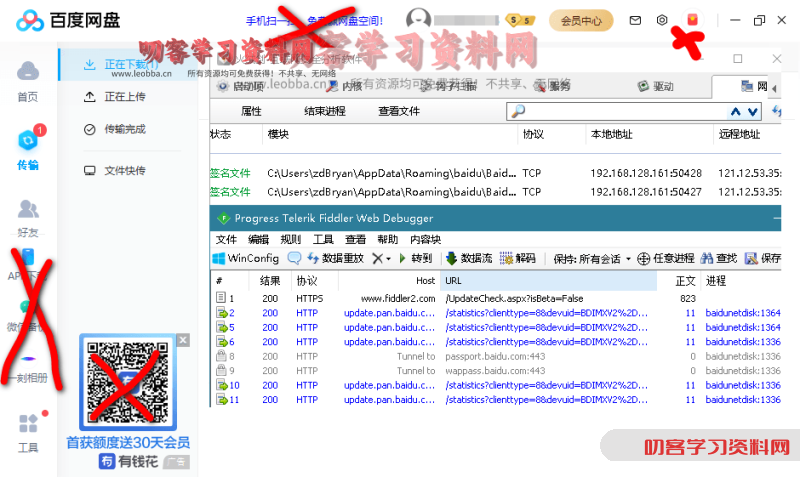
Task: Select the 传输 transfer sidebar icon
Action: coord(28,141)
